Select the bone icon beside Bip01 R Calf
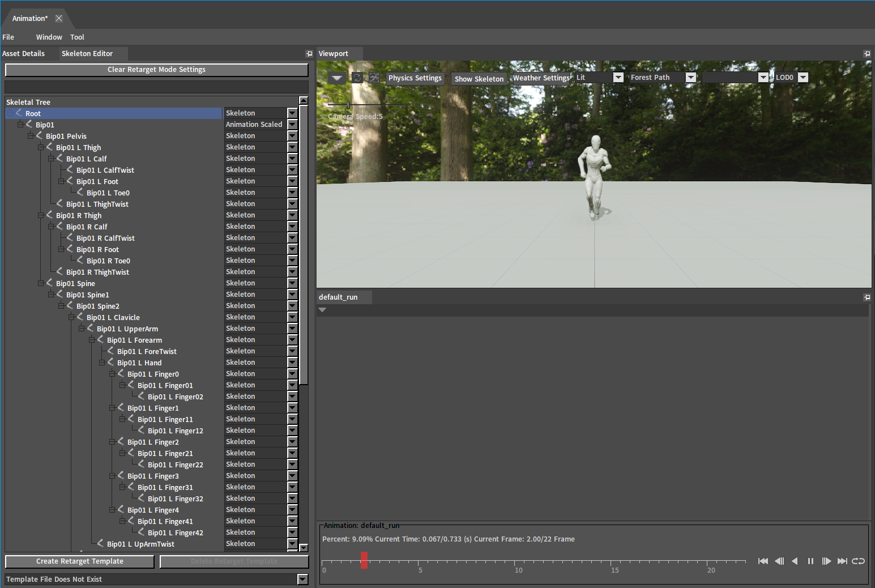875x588 pixels. 59,226
